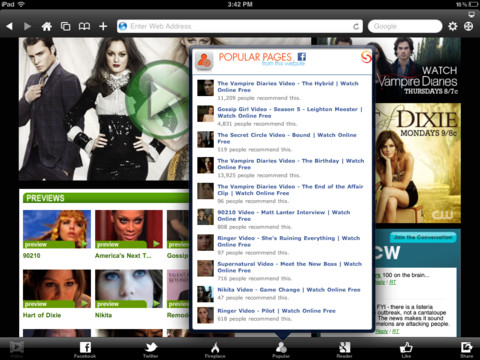Tap the Facebook icon in Popular Pages header

(302, 57)
